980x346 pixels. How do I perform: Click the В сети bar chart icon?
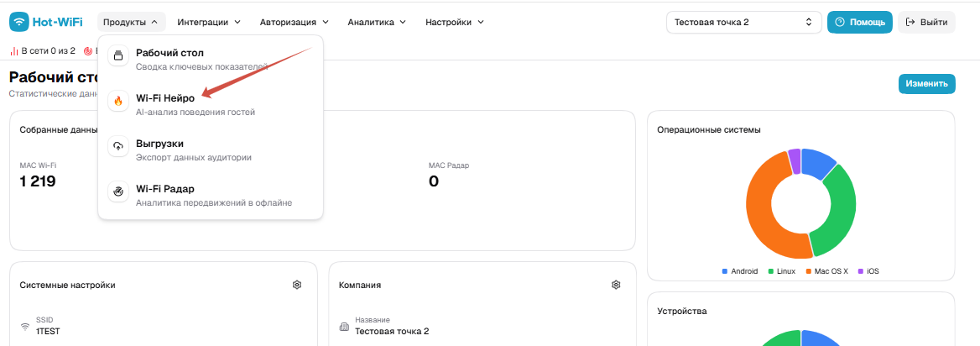point(14,51)
